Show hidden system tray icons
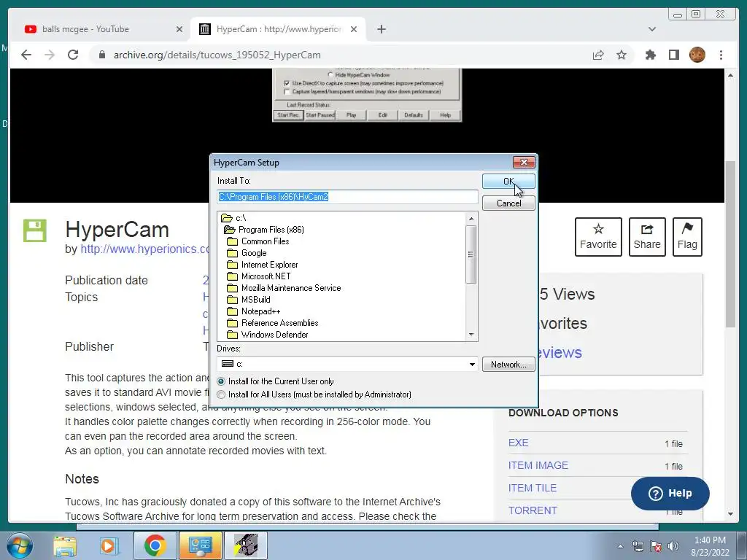This screenshot has width=747, height=560. [x=620, y=547]
